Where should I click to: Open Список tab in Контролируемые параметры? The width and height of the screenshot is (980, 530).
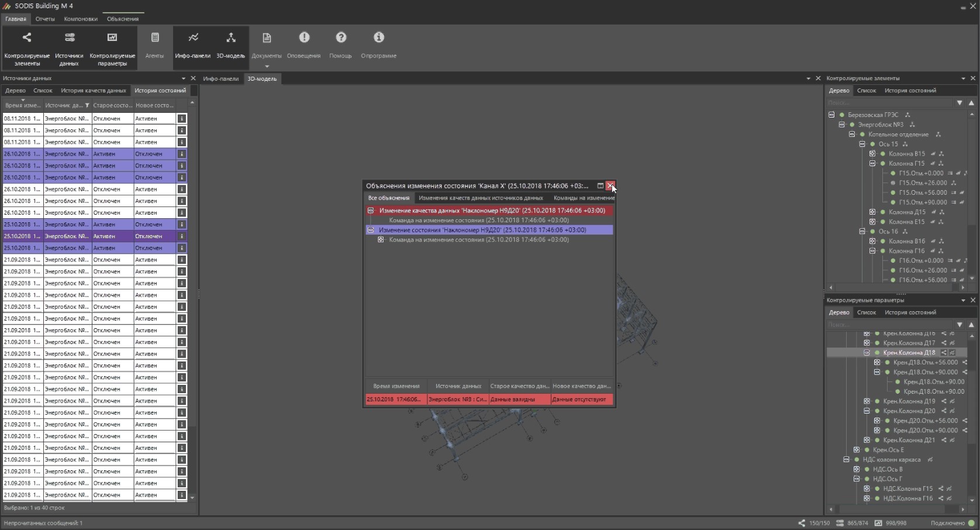[866, 312]
